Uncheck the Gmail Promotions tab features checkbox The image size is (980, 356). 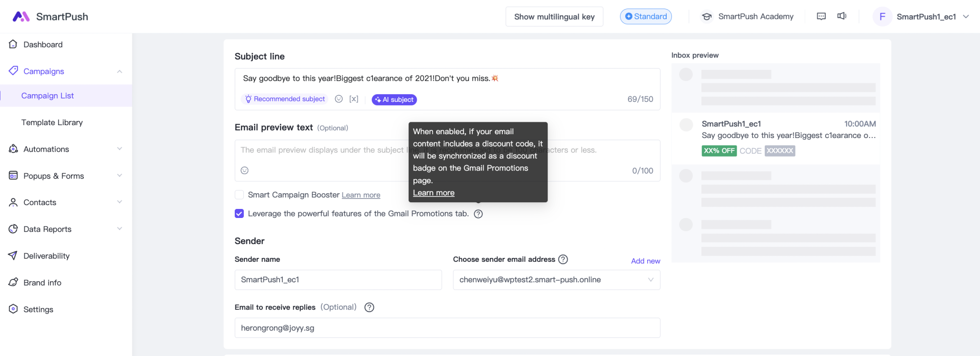click(240, 214)
